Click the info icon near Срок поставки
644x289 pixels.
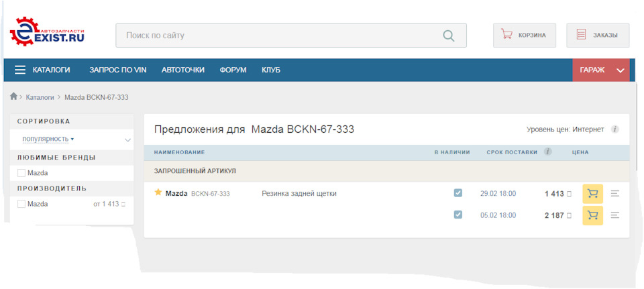[547, 152]
